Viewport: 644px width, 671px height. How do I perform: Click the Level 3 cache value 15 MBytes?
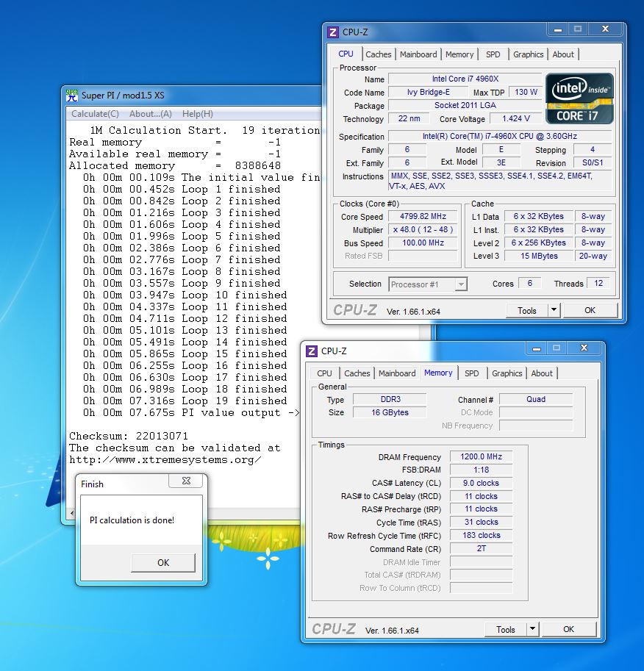(539, 256)
